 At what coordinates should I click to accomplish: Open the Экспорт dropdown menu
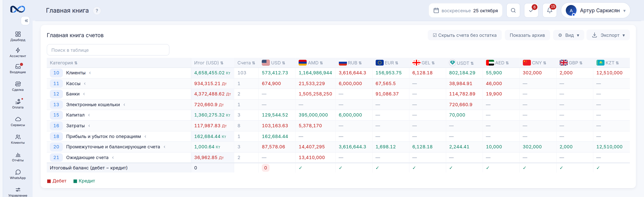[608, 35]
